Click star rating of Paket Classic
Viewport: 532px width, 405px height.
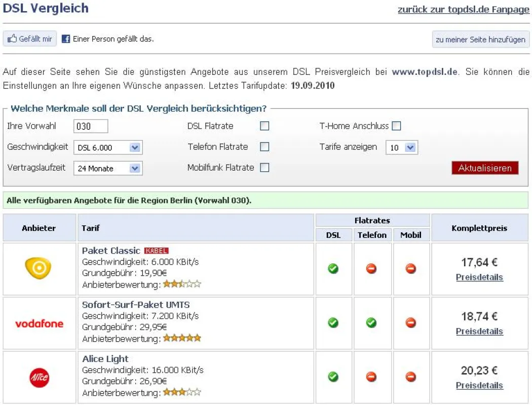coord(182,284)
